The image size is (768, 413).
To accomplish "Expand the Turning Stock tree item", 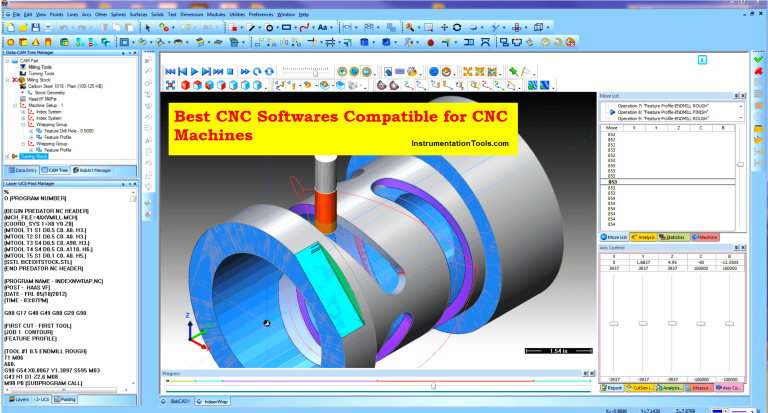I will pos(8,157).
